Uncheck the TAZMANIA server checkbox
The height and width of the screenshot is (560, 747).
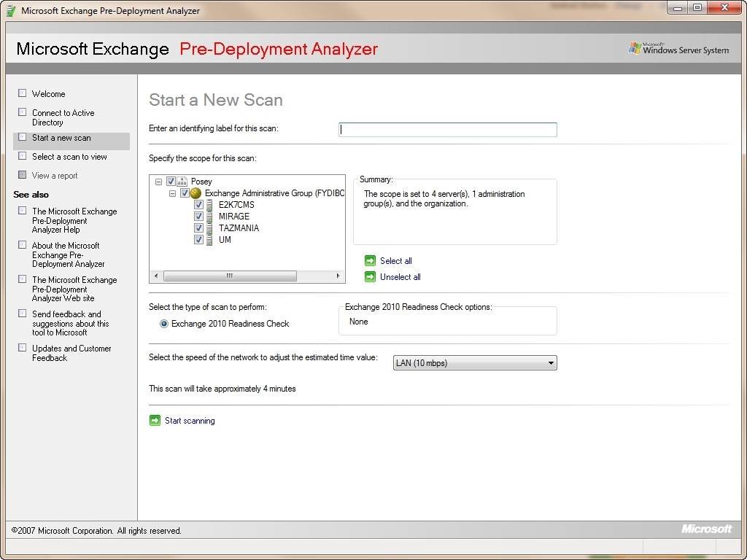199,228
